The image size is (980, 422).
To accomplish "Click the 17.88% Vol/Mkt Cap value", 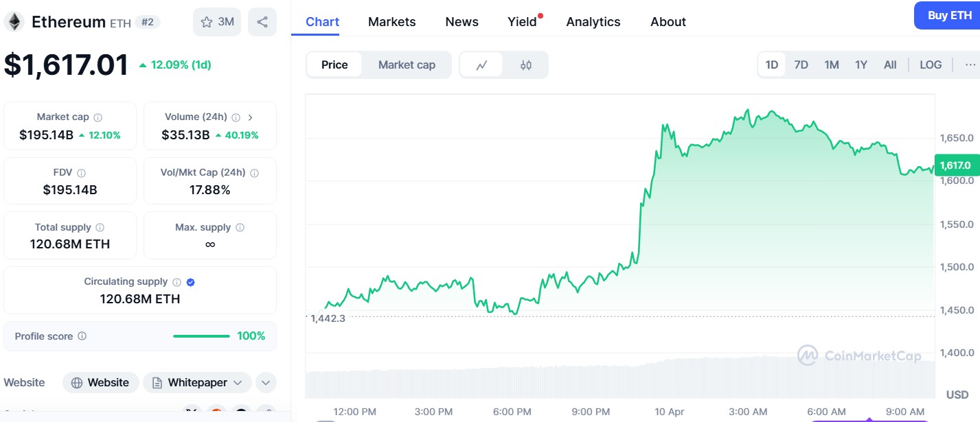I will (209, 190).
